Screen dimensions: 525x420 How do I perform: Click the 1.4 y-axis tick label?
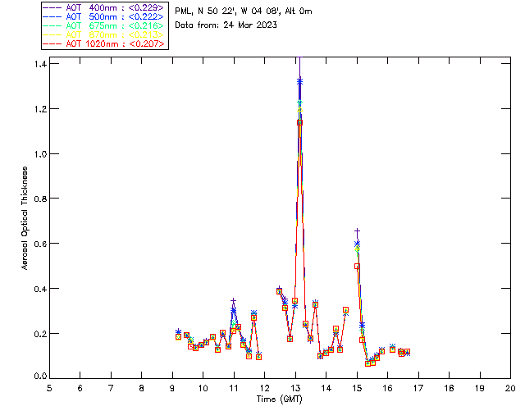click(x=40, y=64)
